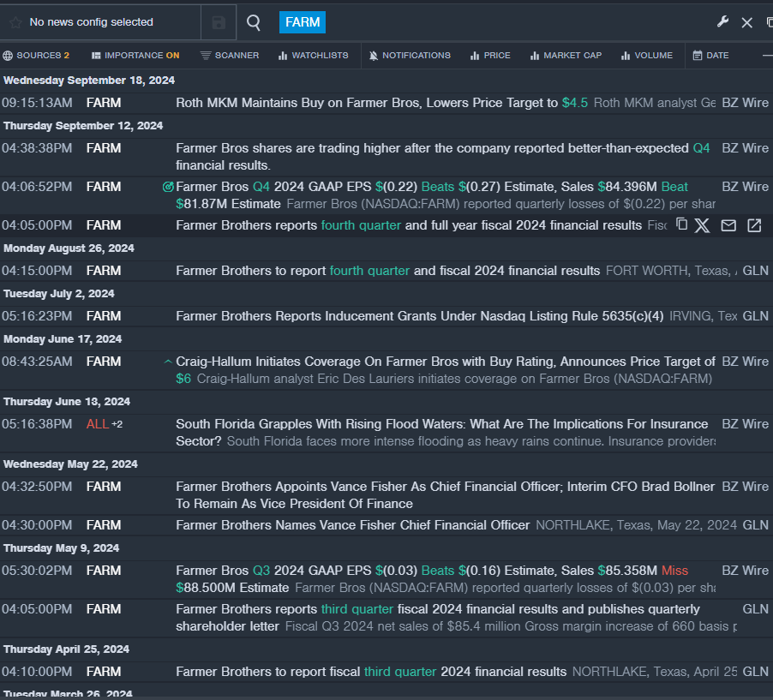The width and height of the screenshot is (773, 700).
Task: Click the search magnifier icon
Action: tap(254, 22)
